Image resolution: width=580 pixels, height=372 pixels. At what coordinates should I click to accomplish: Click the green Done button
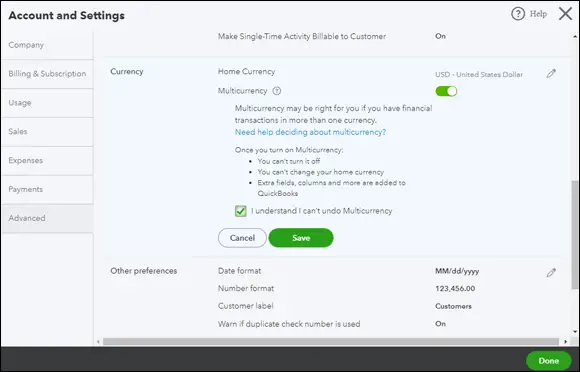(549, 361)
